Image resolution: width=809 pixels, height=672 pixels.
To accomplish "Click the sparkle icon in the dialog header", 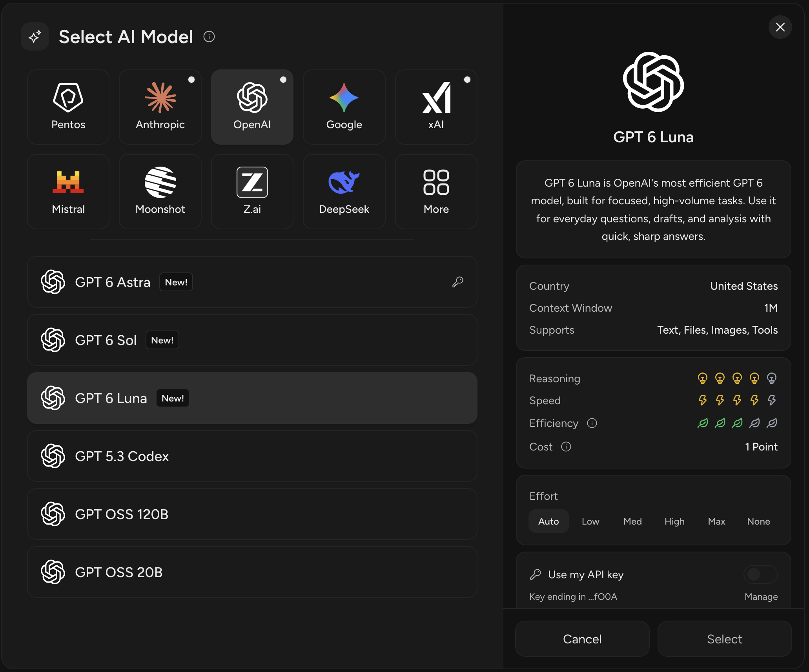I will point(35,36).
